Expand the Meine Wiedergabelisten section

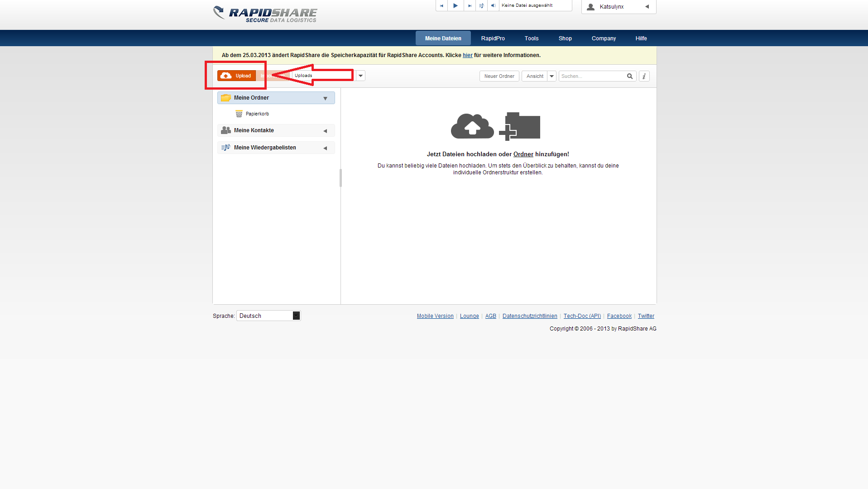[x=325, y=148]
